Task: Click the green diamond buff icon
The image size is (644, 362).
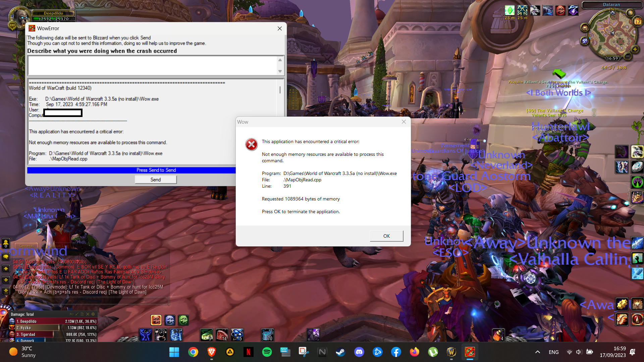Action: (x=509, y=10)
